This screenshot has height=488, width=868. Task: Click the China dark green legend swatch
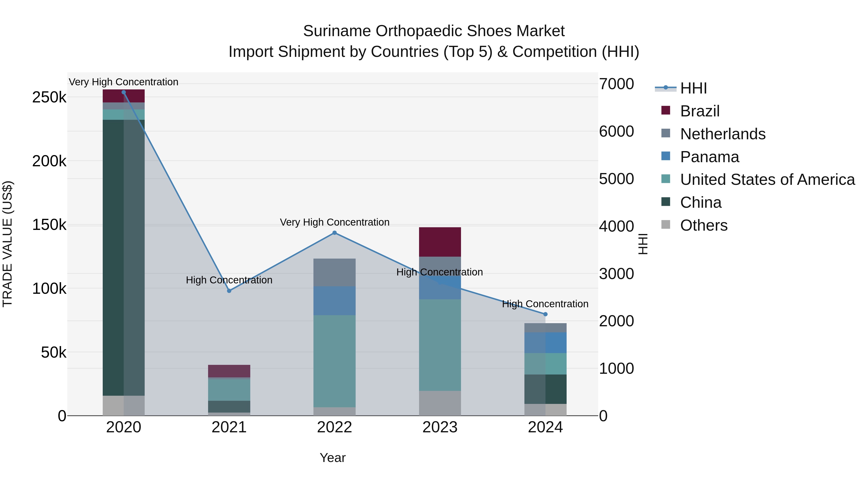(x=666, y=202)
